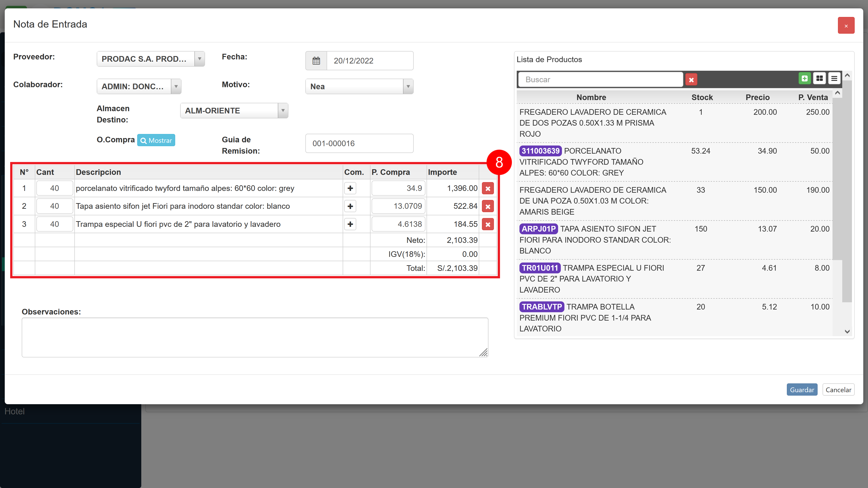Add composition to porcelanato vitrificado row

(350, 188)
